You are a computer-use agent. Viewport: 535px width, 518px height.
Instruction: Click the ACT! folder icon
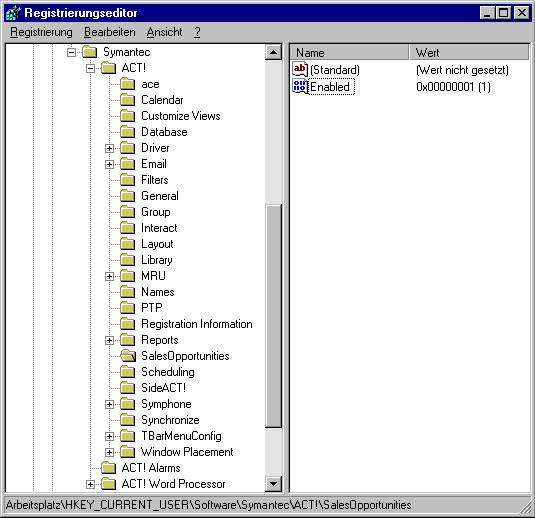(x=109, y=68)
